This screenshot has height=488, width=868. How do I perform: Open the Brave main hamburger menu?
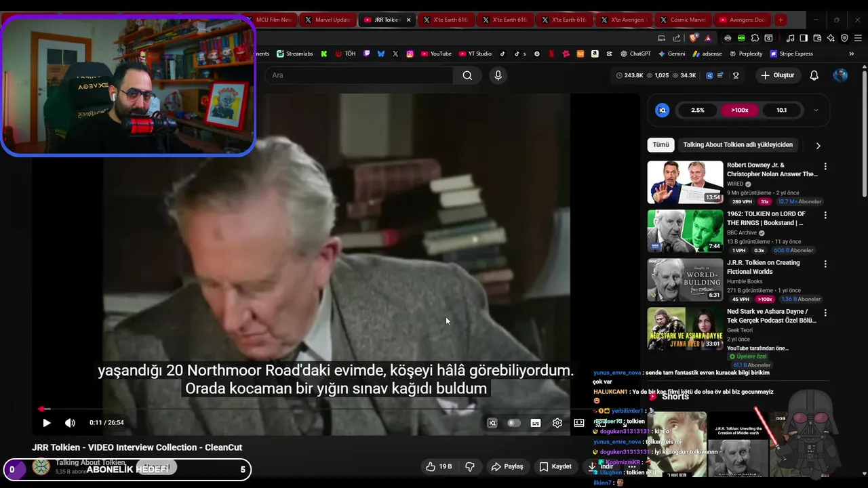pyautogui.click(x=858, y=38)
